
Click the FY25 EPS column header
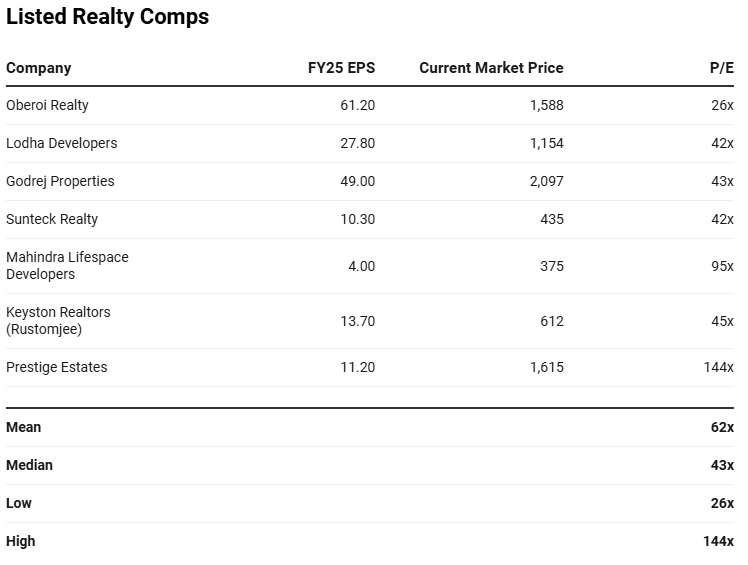point(341,68)
